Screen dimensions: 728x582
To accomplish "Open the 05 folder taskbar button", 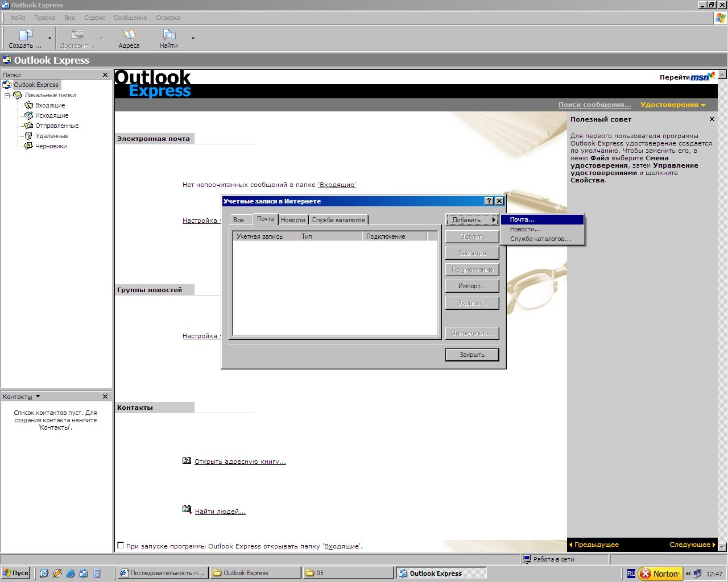I will (x=348, y=573).
